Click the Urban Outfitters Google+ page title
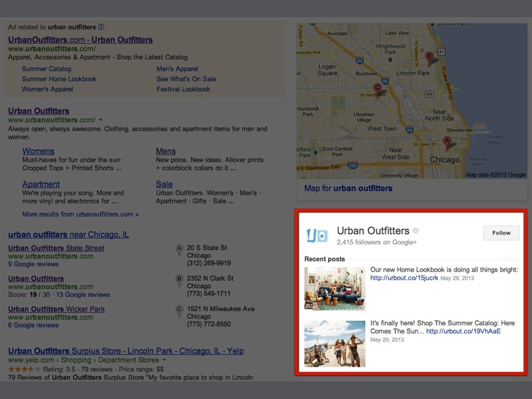 pos(373,231)
